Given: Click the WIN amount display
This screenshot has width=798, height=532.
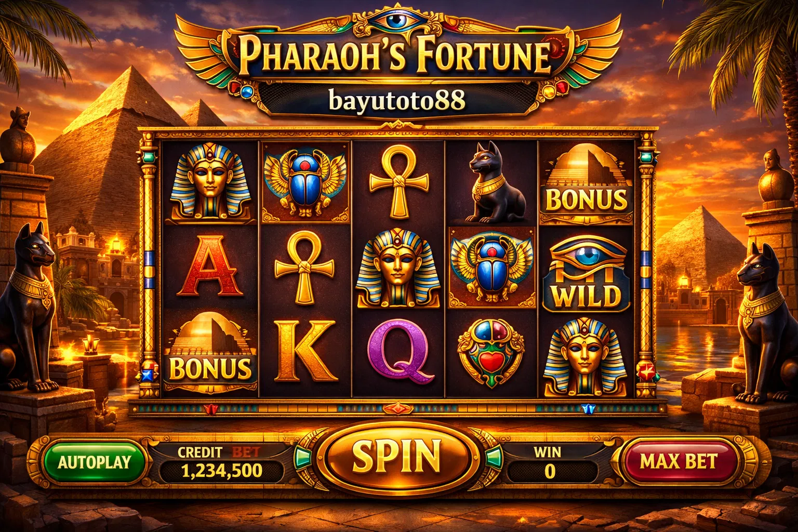Looking at the screenshot, I should click(x=549, y=471).
